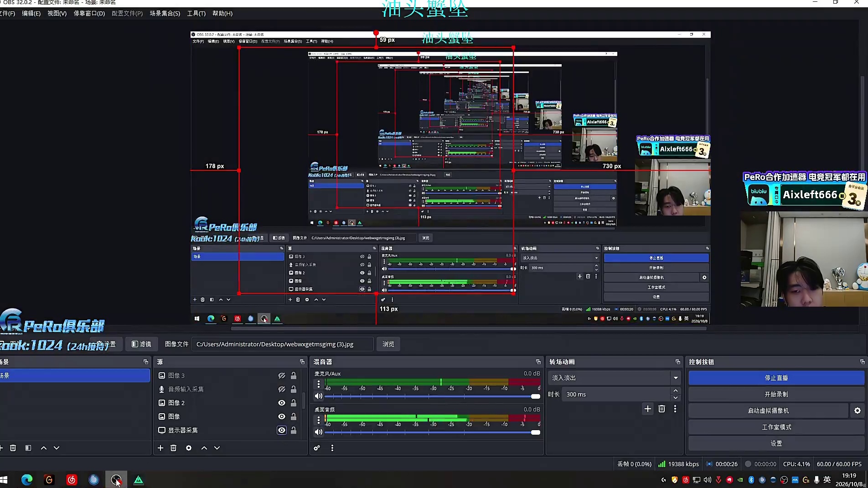Screen dimensions: 868x488
Task: Move the source down with the arrow icon
Action: (x=217, y=448)
